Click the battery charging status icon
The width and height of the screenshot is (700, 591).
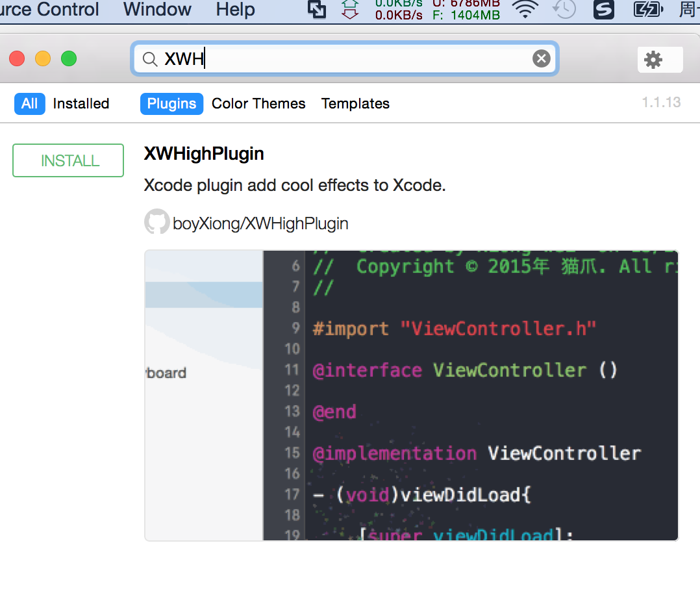[x=648, y=9]
